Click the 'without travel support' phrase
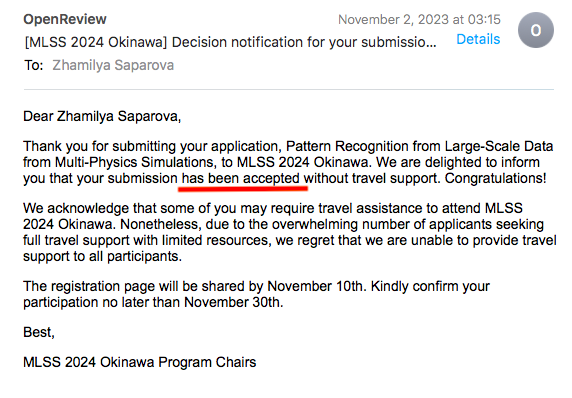 pyautogui.click(x=371, y=178)
